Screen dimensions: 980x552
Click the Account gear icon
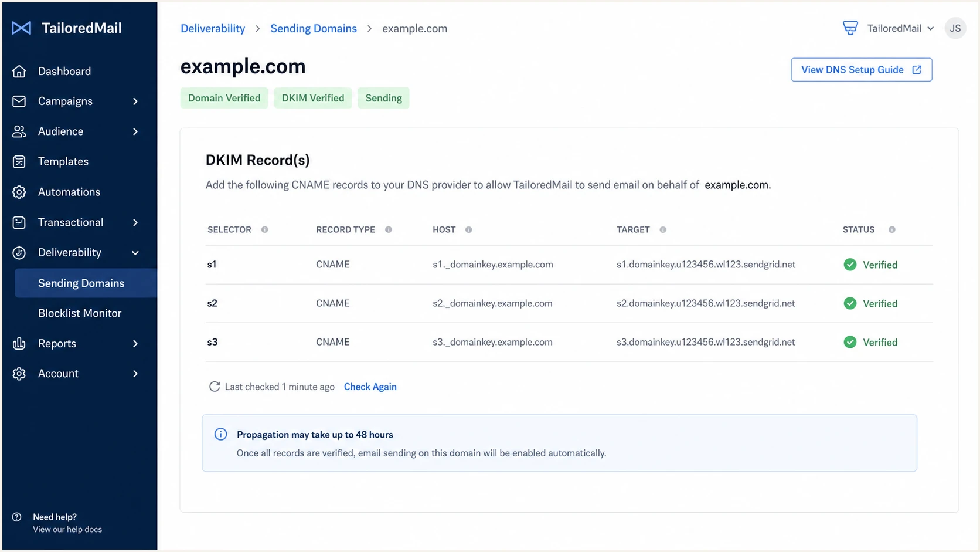[x=19, y=374]
